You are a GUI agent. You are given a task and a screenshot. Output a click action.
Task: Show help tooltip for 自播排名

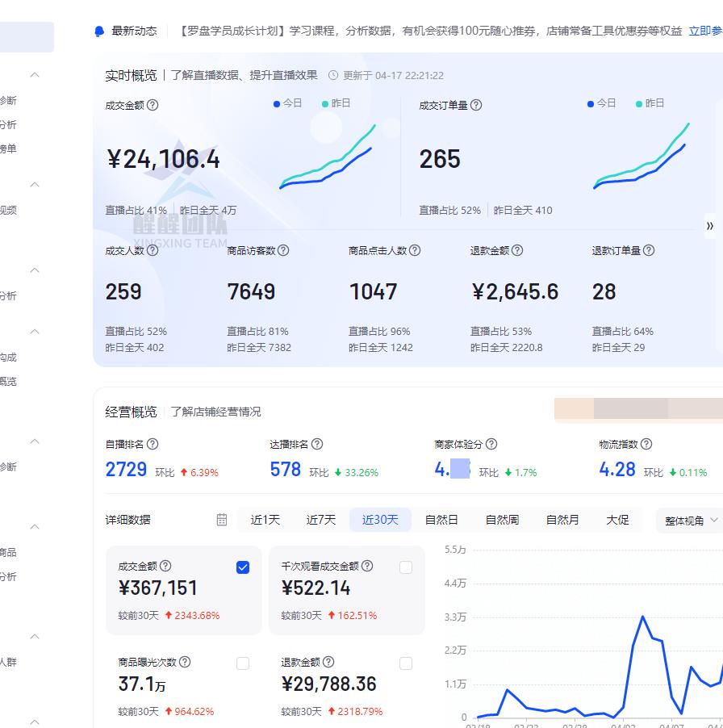click(x=153, y=444)
